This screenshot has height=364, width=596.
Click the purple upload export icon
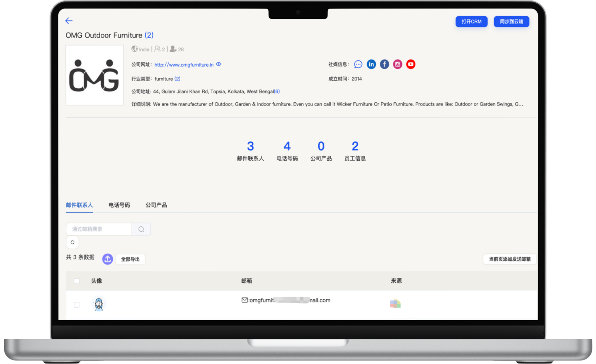point(107,259)
